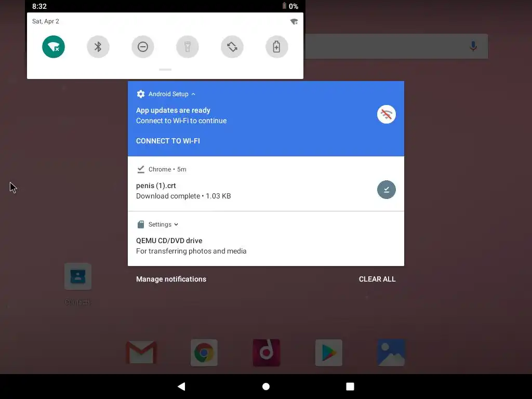Open App updates are ready notification

click(266, 119)
